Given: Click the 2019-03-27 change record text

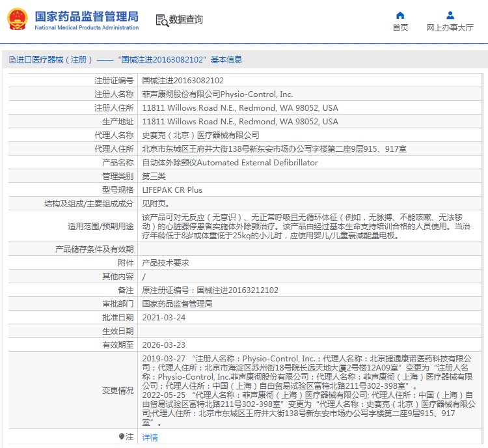Looking at the screenshot, I should [308, 372].
